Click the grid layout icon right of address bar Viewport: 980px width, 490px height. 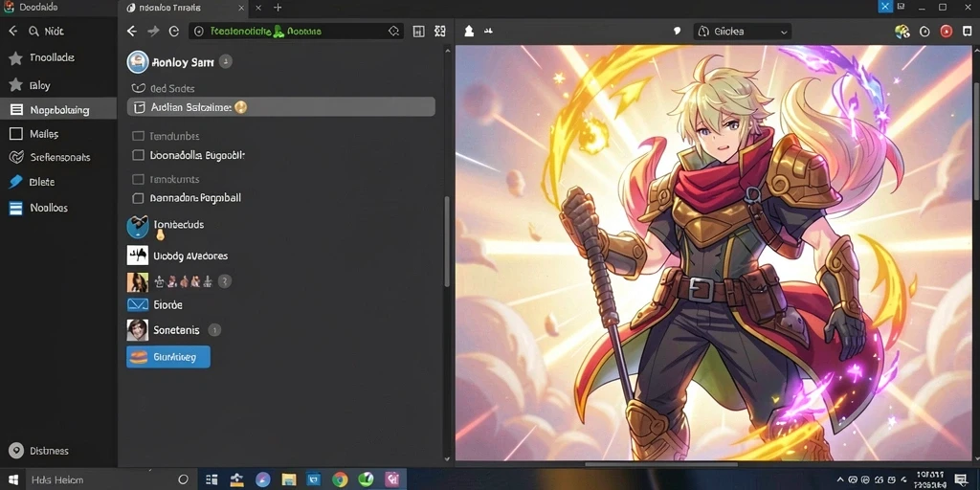(x=440, y=32)
